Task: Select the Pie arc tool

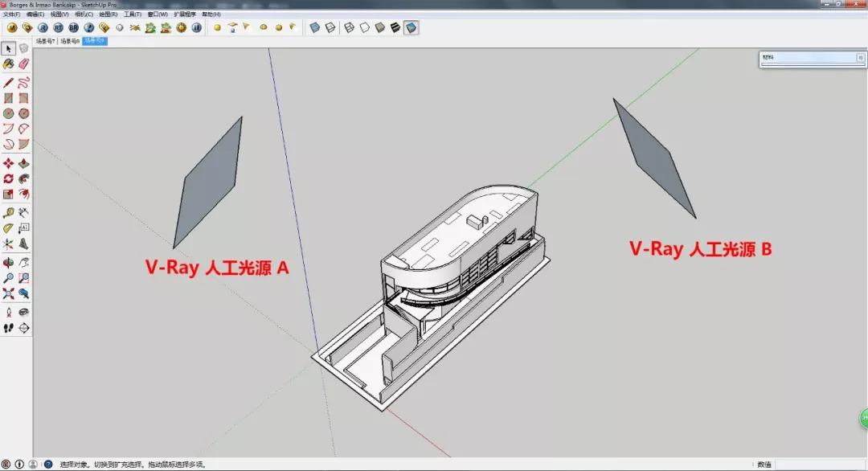Action: (x=24, y=145)
